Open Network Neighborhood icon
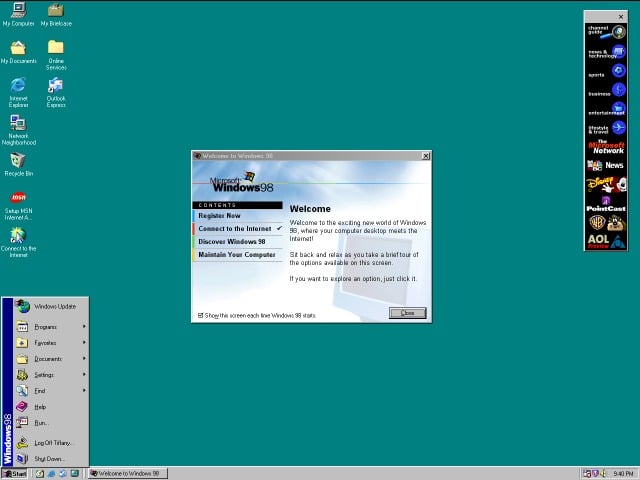The width and height of the screenshot is (640, 480). (x=18, y=123)
